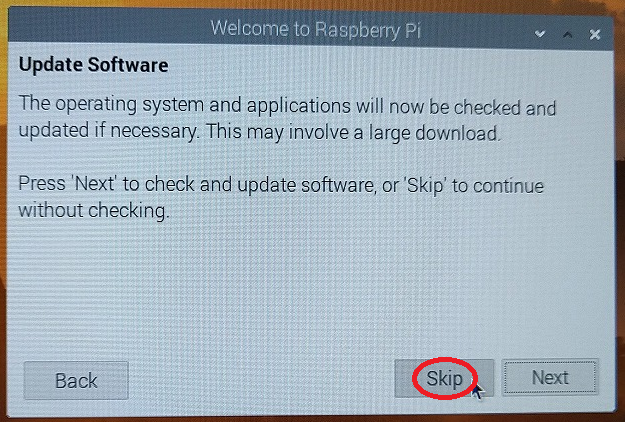Click the word 'continue' in instructions
The height and width of the screenshot is (422, 625).
pyautogui.click(x=508, y=186)
